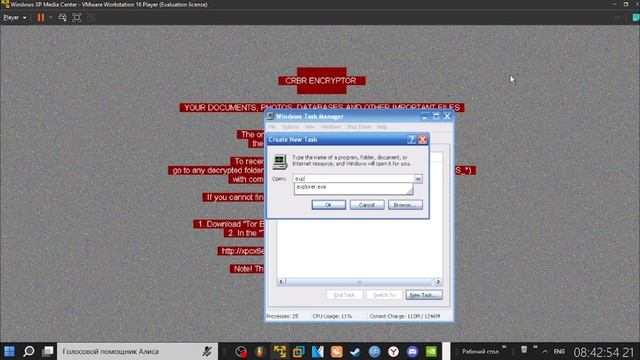
Task: Click the taskbar clock
Action: coord(604,352)
